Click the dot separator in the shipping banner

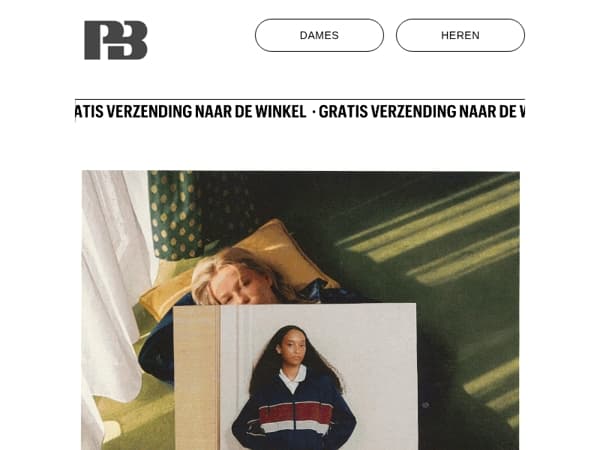(x=314, y=112)
